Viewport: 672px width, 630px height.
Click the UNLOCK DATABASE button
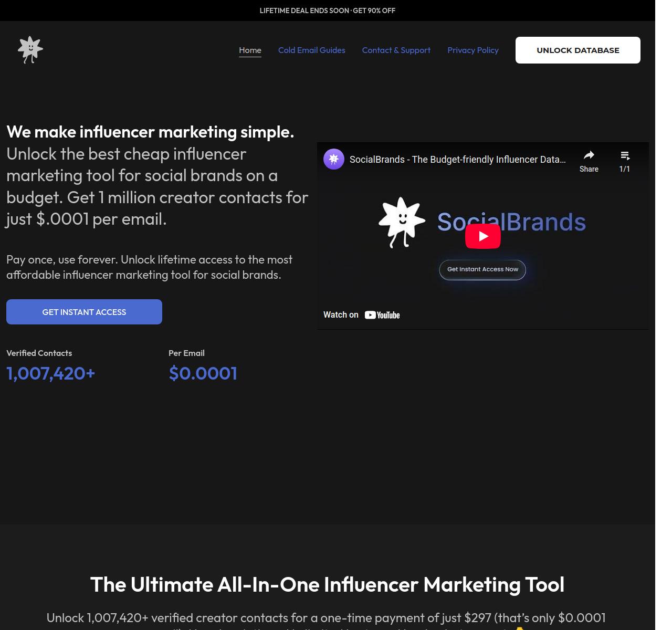click(578, 50)
